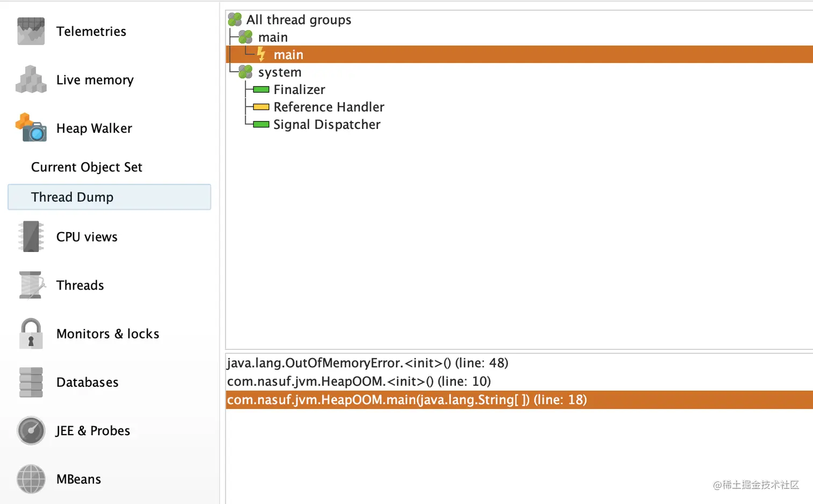
Task: Click the green Finalizer thread status icon
Action: click(261, 90)
